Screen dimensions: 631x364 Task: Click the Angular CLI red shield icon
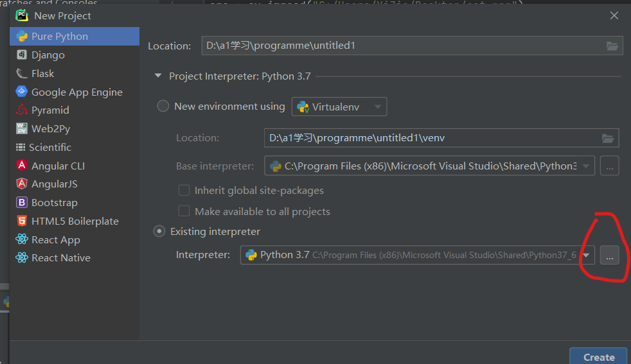pos(22,165)
